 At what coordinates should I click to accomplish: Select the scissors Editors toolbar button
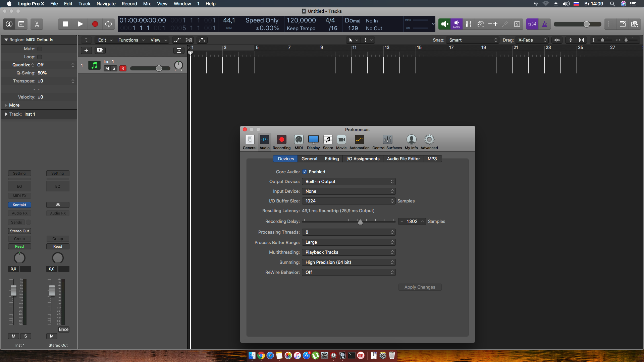[x=37, y=24]
